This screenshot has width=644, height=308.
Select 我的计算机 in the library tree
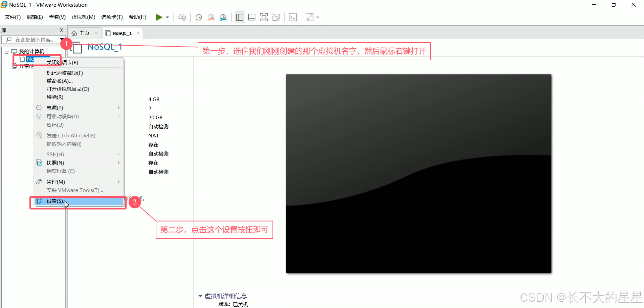32,51
